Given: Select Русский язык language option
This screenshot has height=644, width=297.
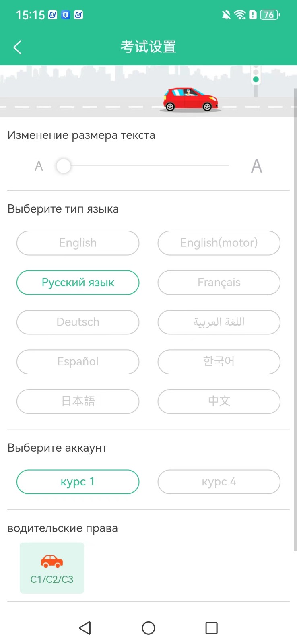Looking at the screenshot, I should click(78, 283).
